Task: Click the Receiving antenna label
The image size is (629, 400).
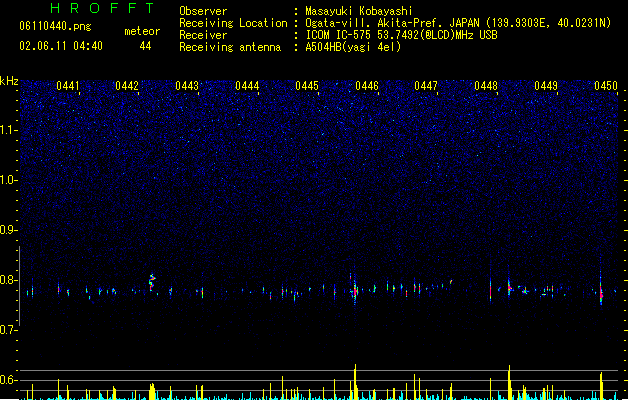Action: 230,47
